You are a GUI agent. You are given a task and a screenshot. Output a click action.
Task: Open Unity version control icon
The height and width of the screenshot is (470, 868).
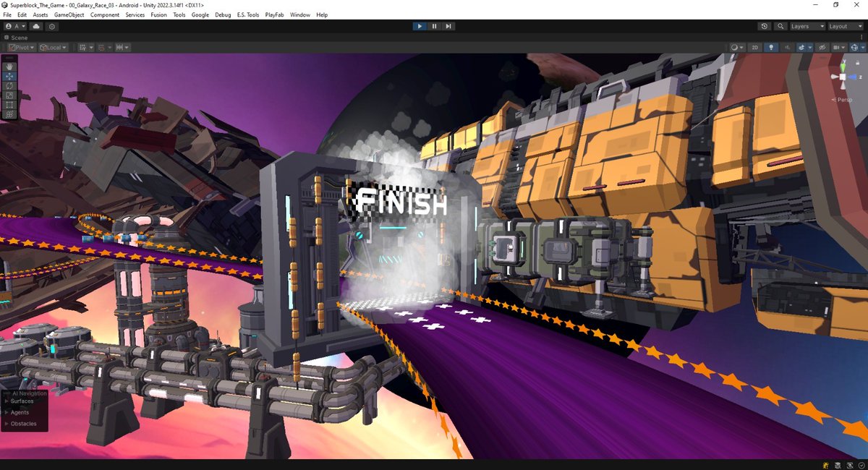click(x=52, y=26)
